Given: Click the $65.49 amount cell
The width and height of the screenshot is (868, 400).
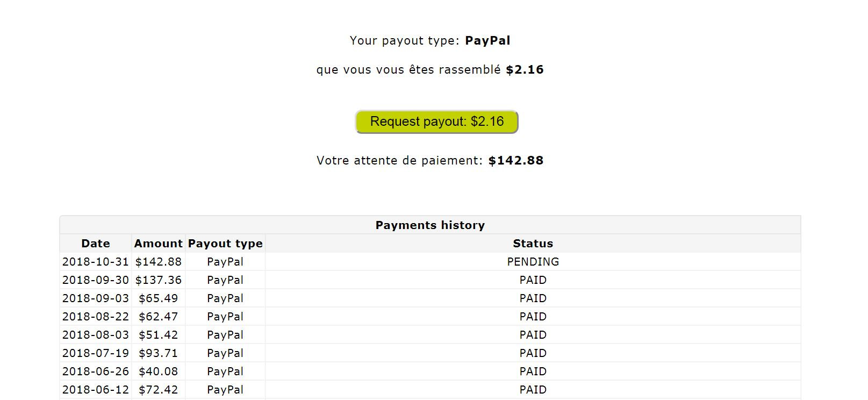Looking at the screenshot, I should (158, 298).
